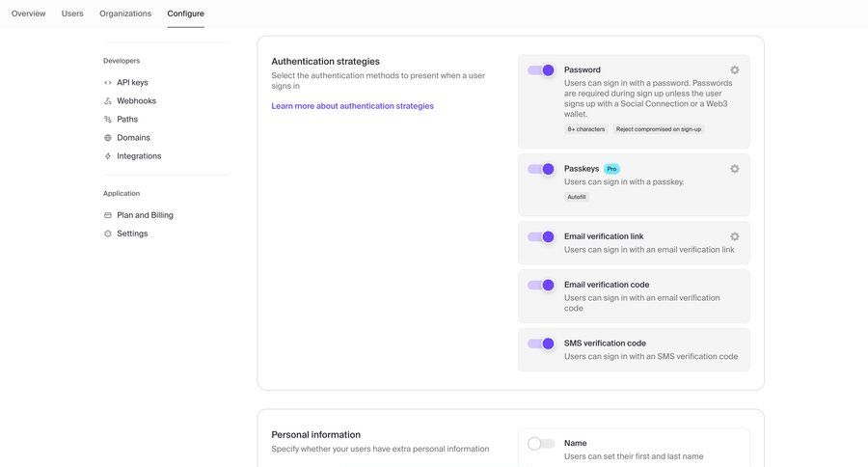
Task: Click the SMS verification code title
Action: (x=605, y=343)
